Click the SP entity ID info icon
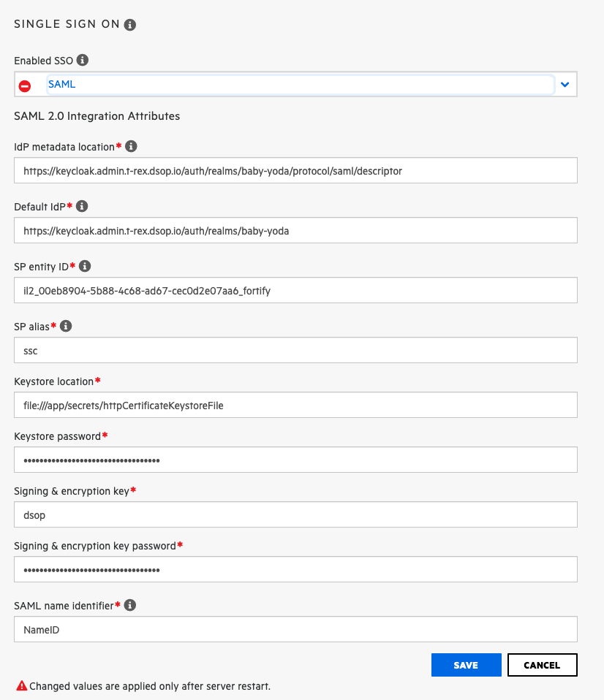Viewport: 604px width, 700px height. [x=85, y=266]
